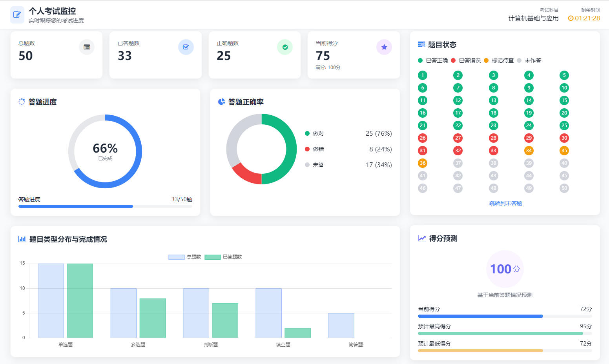
Task: Click the 预计最高得分 green progress bar
Action: 500,333
